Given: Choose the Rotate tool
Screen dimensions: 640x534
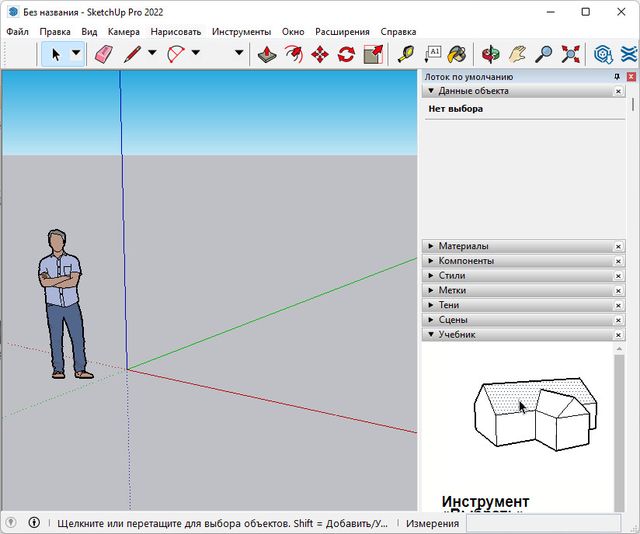Looking at the screenshot, I should click(346, 54).
